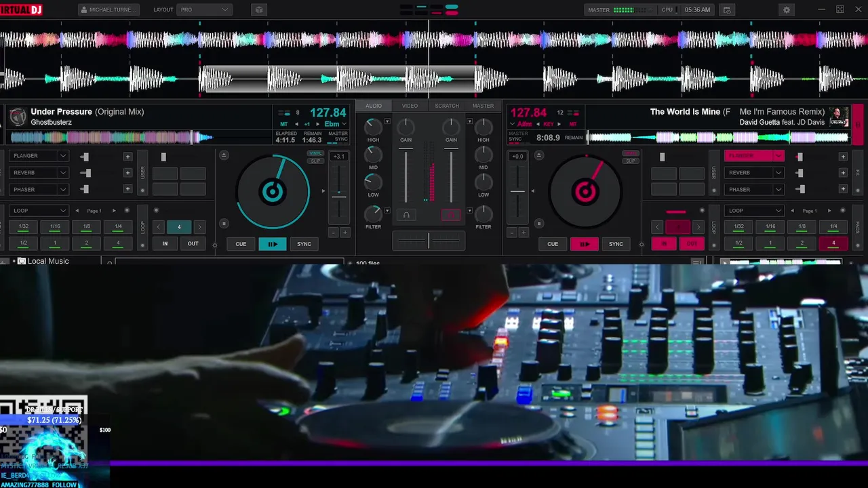The width and height of the screenshot is (868, 488).
Task: Open right deck REVERB effect dropdown
Action: pos(778,173)
